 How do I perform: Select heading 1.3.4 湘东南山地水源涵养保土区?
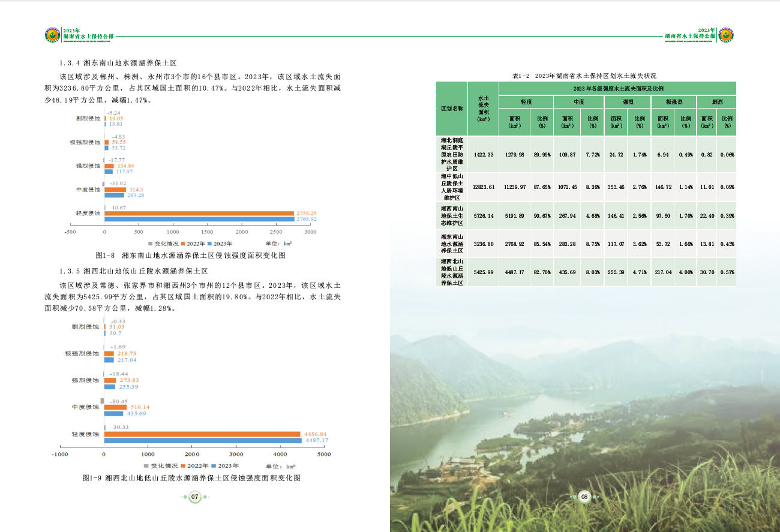[118, 63]
